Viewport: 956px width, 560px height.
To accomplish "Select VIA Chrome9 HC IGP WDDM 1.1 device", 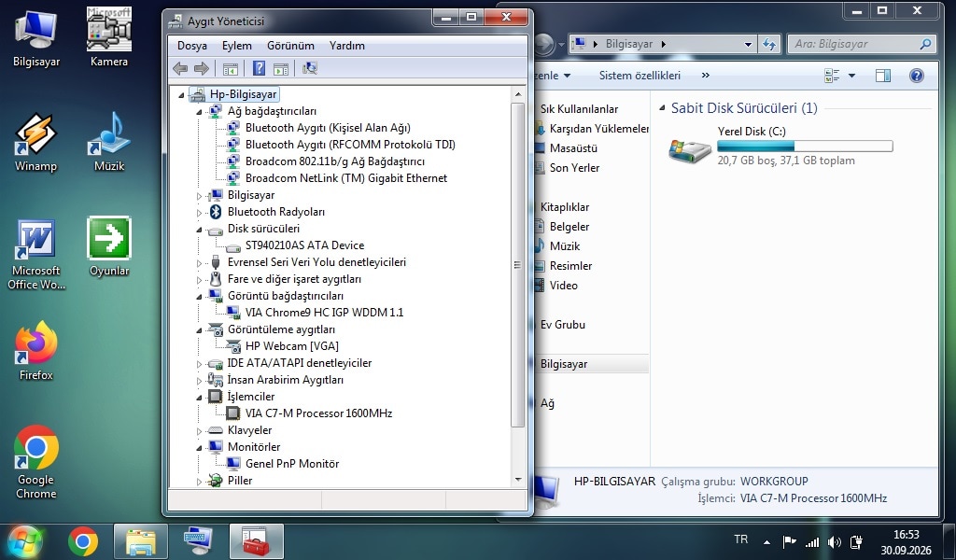I will pyautogui.click(x=324, y=313).
